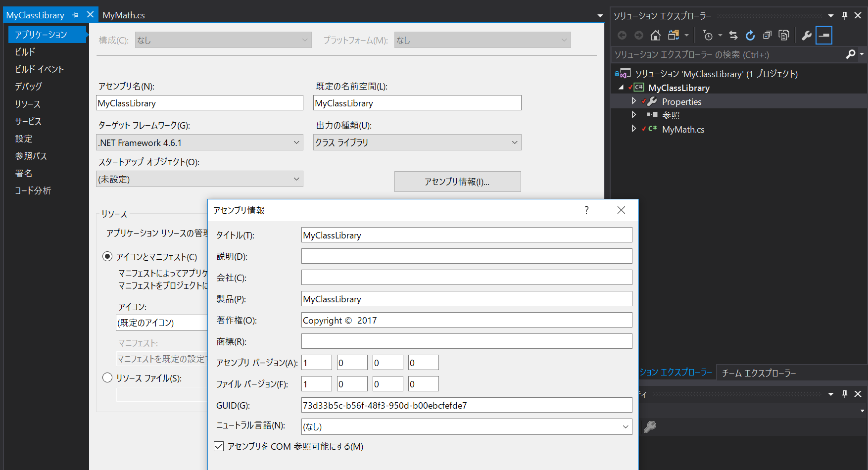Select the MyMath.cs file in Solution Explorer
The height and width of the screenshot is (470, 868).
pyautogui.click(x=683, y=129)
